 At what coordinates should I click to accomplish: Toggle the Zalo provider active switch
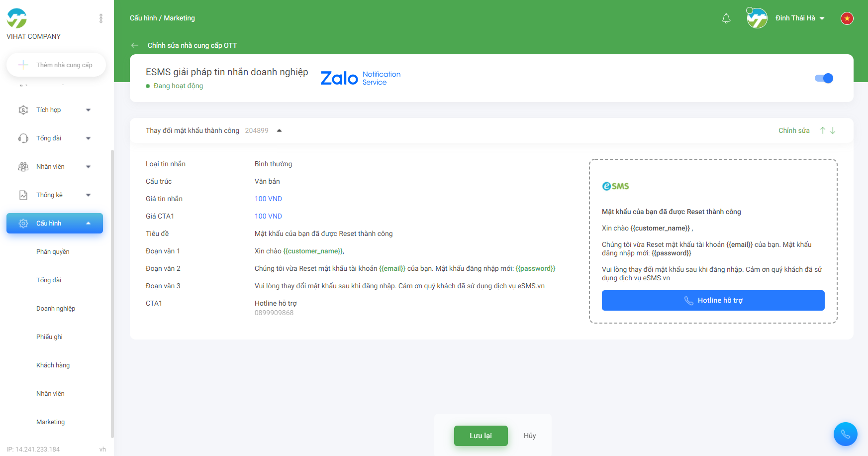(824, 78)
